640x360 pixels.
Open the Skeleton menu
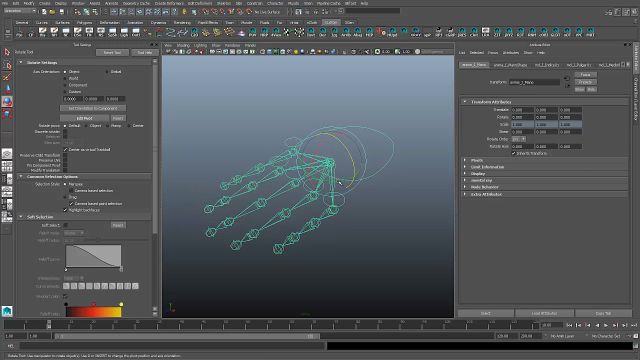tap(223, 3)
